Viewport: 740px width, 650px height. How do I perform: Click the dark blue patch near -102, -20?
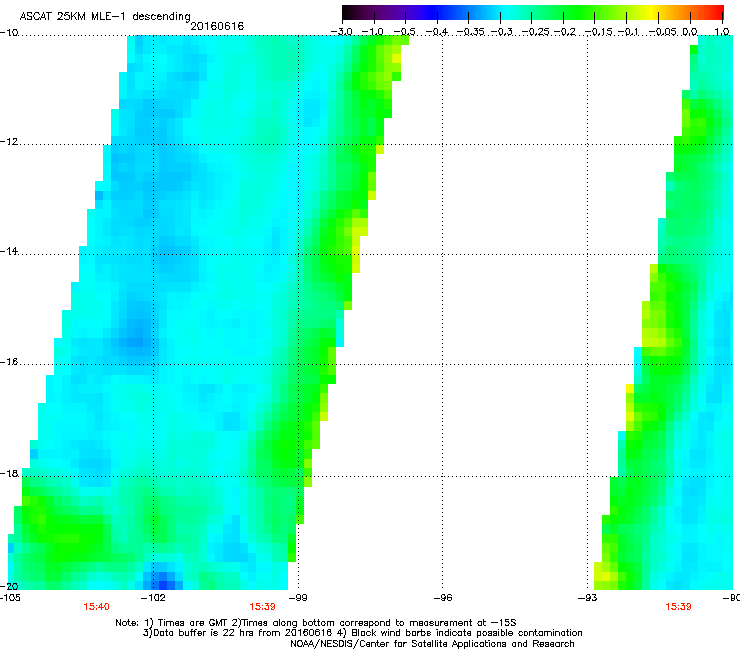[163, 579]
